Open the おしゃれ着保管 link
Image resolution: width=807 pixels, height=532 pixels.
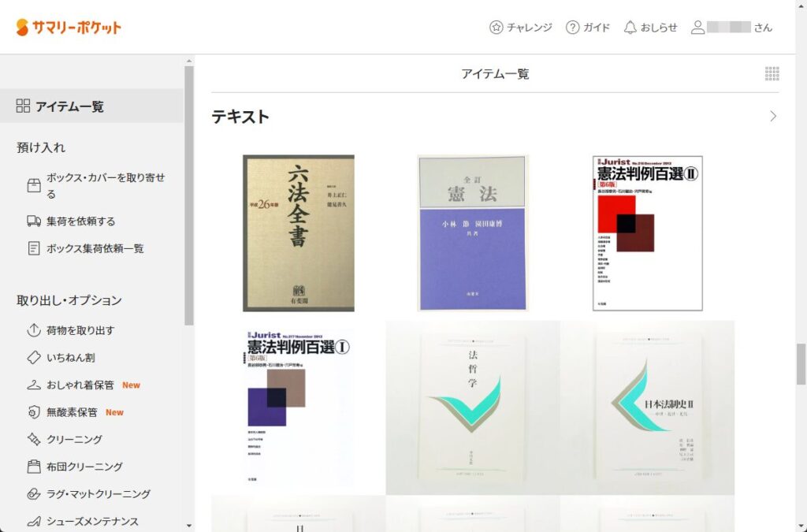pos(80,385)
